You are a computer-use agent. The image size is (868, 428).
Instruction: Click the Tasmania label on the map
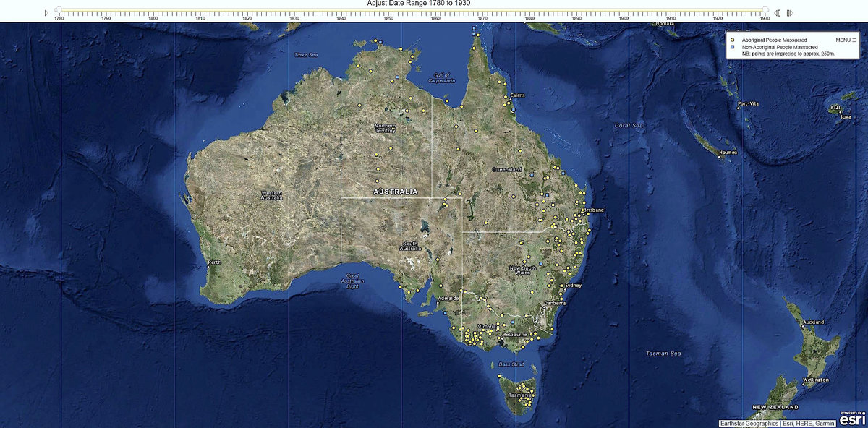pyautogui.click(x=519, y=396)
